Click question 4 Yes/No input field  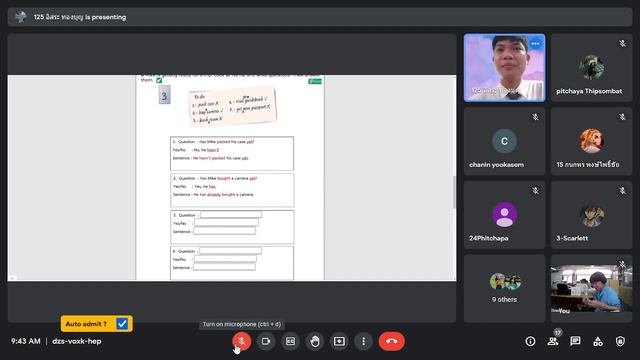tap(225, 259)
